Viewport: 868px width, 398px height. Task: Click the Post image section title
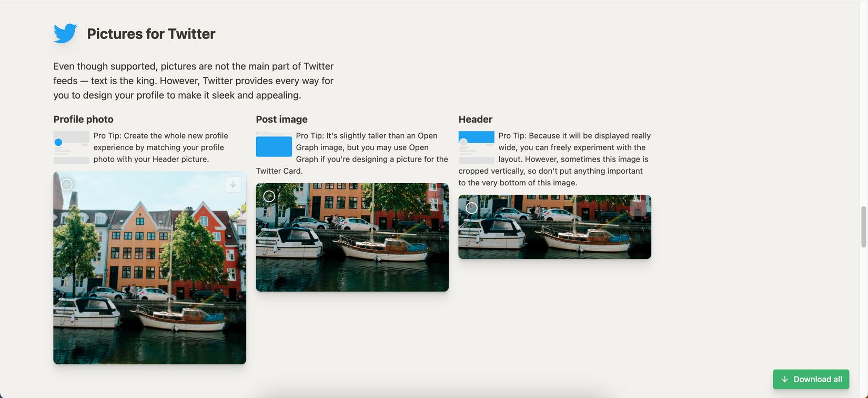click(281, 120)
